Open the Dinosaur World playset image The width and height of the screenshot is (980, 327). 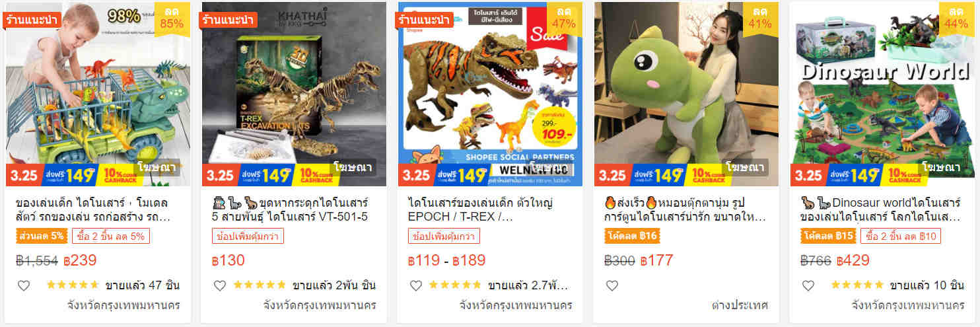point(882,94)
